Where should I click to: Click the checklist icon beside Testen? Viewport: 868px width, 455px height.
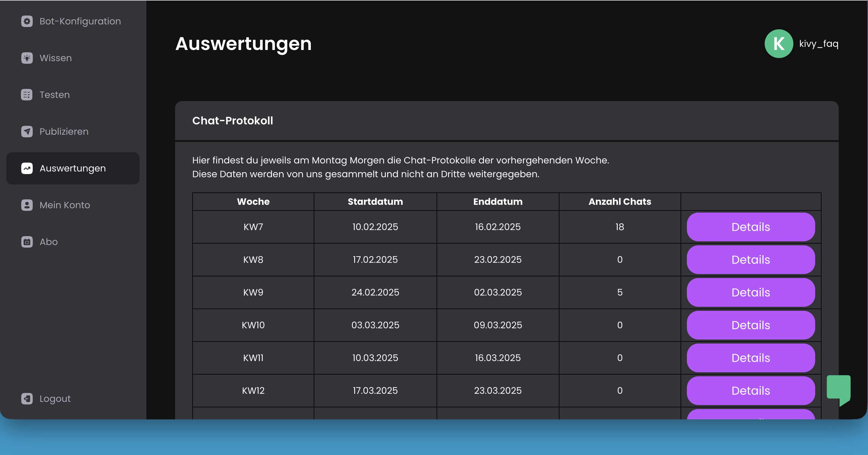click(x=27, y=95)
